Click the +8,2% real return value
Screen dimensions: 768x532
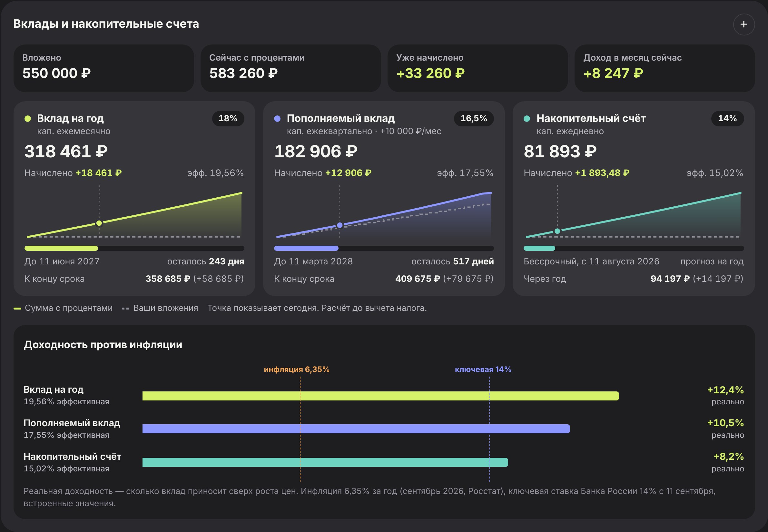click(x=728, y=457)
